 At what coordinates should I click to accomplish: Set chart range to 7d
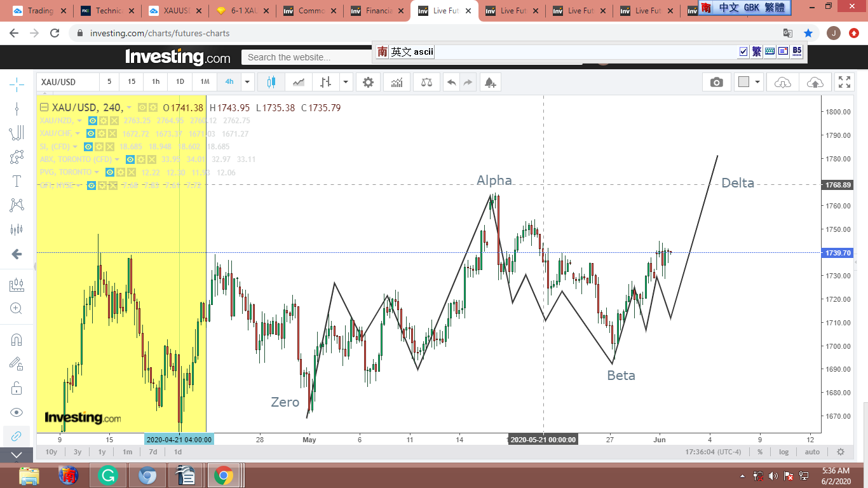[x=153, y=452]
